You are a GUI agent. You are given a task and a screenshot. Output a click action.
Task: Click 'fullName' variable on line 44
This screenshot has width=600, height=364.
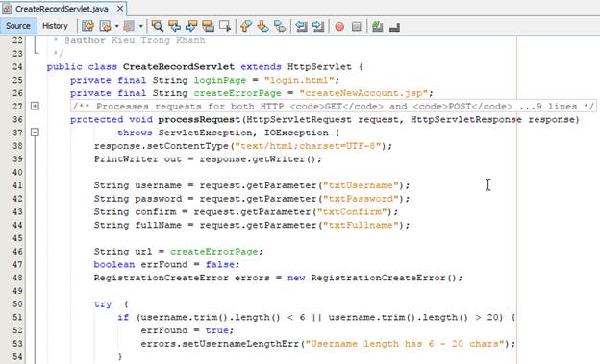(x=158, y=225)
